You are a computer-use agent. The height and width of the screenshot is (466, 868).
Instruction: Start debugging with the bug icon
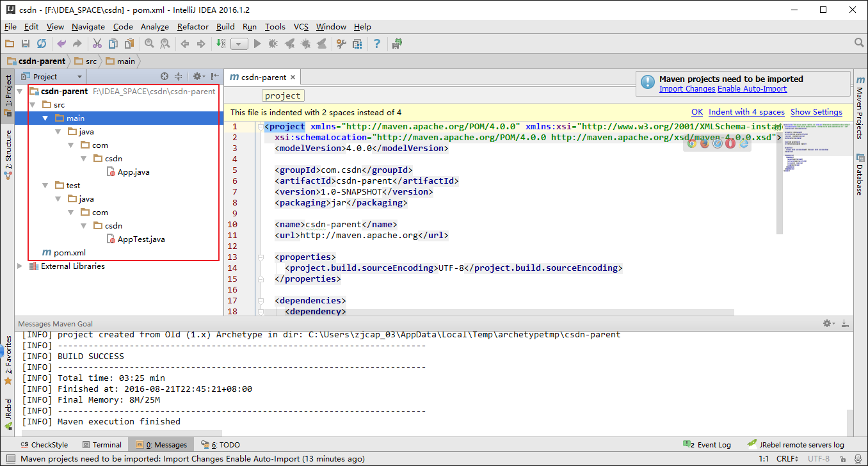pyautogui.click(x=273, y=44)
